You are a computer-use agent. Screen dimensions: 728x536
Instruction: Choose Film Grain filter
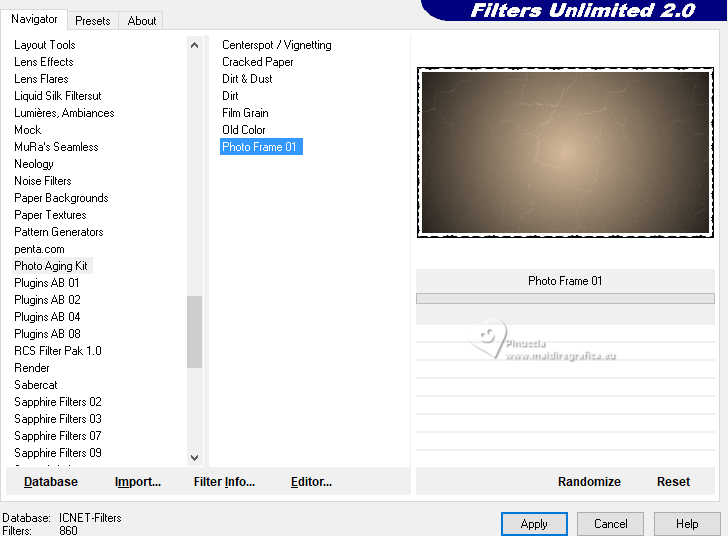click(245, 113)
